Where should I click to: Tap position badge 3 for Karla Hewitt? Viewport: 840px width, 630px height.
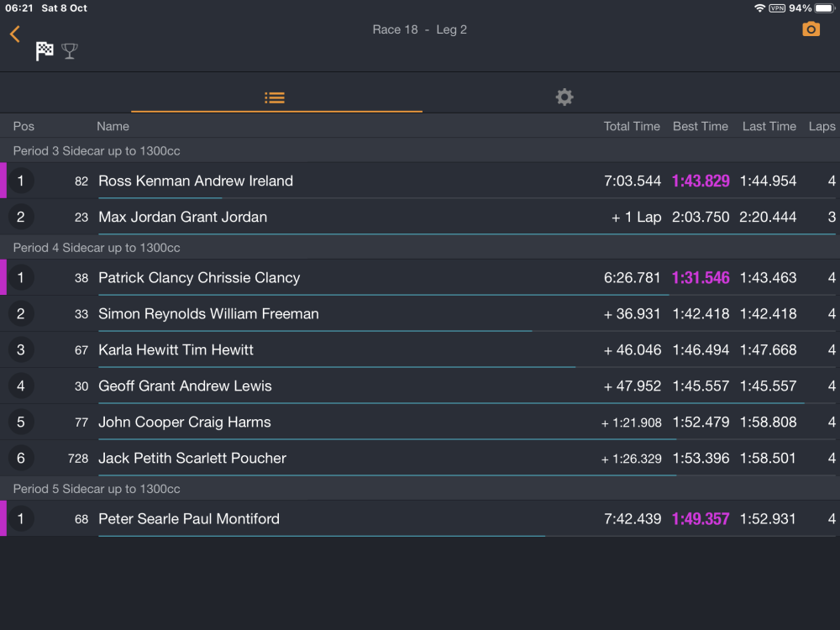click(21, 349)
